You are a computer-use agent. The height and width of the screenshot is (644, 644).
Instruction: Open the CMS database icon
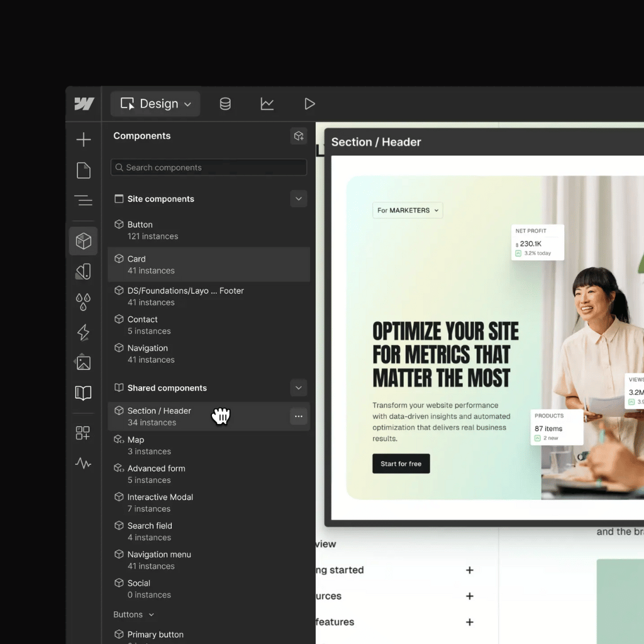point(225,104)
